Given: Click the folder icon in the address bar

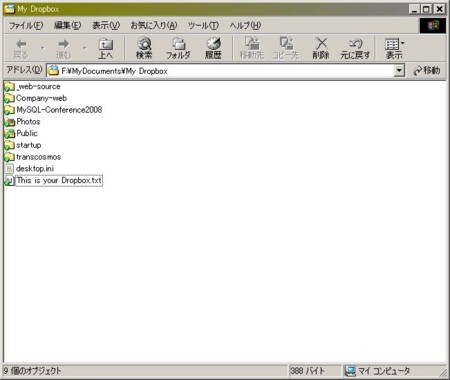Looking at the screenshot, I should coord(53,71).
